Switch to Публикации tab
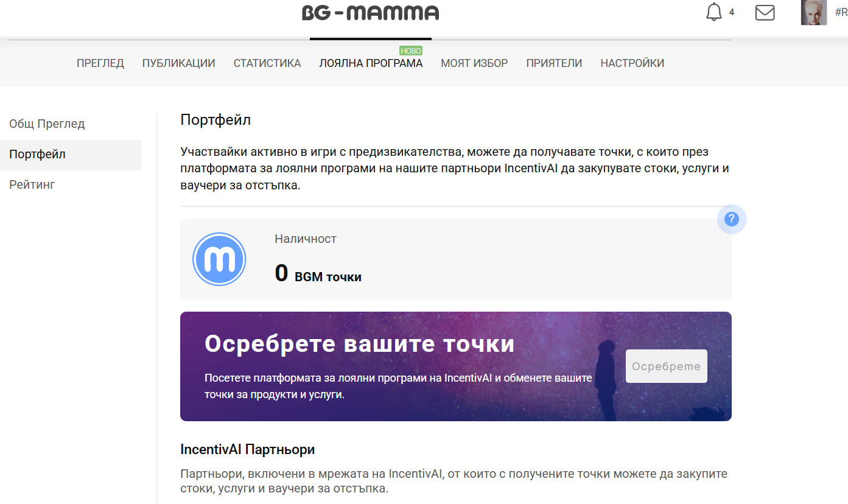 179,63
